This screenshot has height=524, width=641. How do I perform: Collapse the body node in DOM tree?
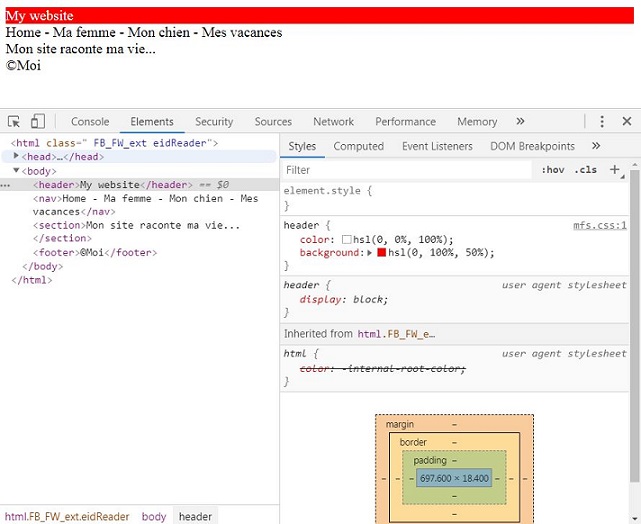click(x=16, y=171)
